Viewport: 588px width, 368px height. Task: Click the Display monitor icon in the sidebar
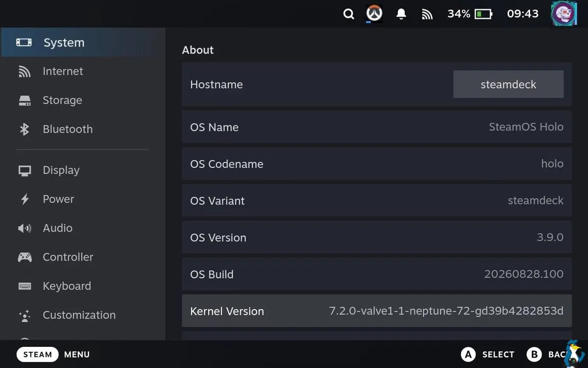click(x=24, y=171)
